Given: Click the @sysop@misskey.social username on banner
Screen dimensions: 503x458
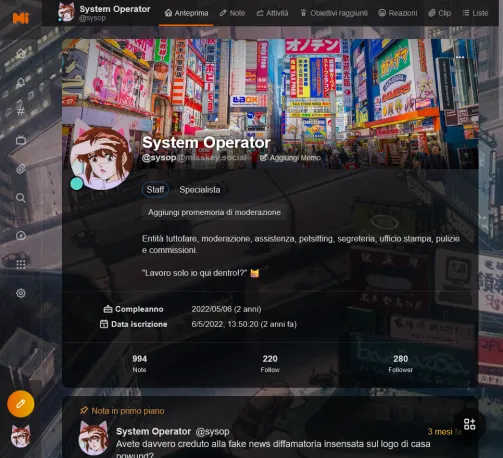Looking at the screenshot, I should [x=195, y=158].
